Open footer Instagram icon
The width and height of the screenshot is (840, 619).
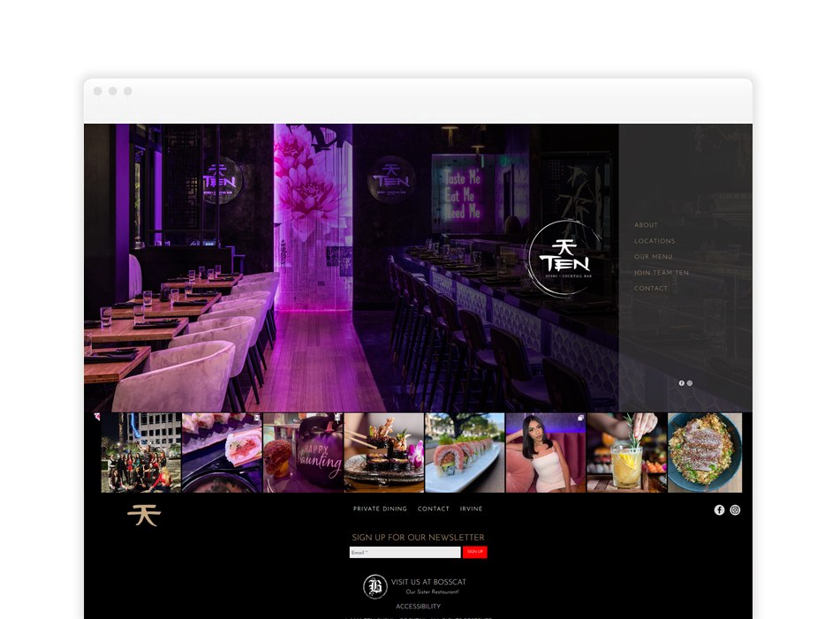(735, 510)
